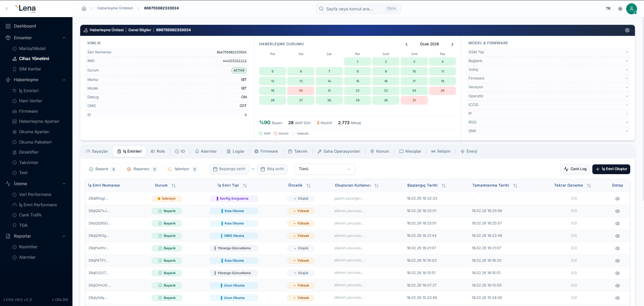View details eye icon for 39qRKsgt row
Viewport: 644px width, 306px height.
click(x=617, y=199)
